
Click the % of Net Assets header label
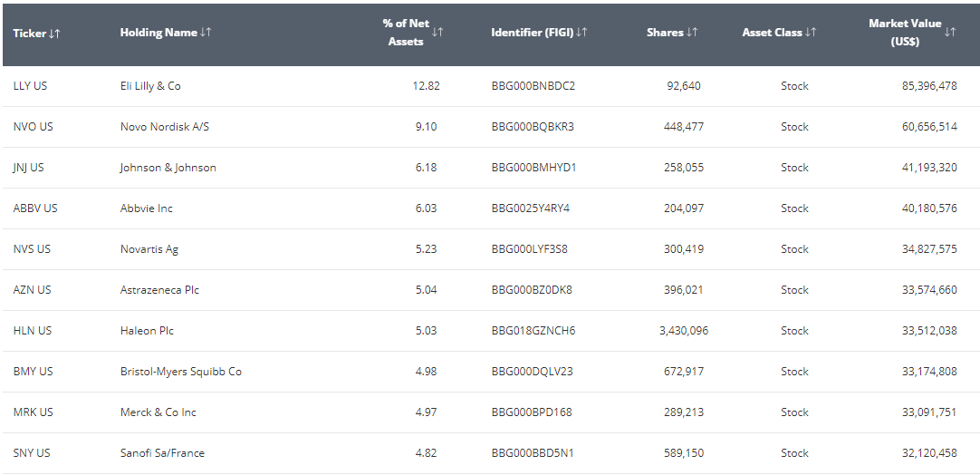[x=406, y=33]
